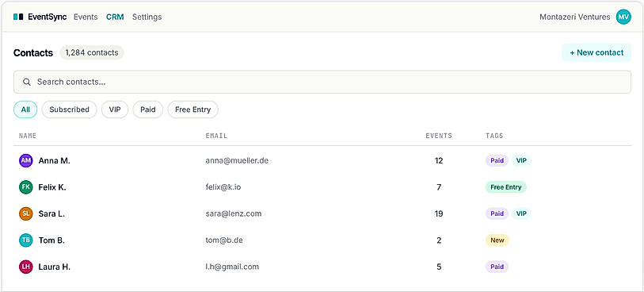
Task: Go to Settings in top navigation
Action: 147,17
